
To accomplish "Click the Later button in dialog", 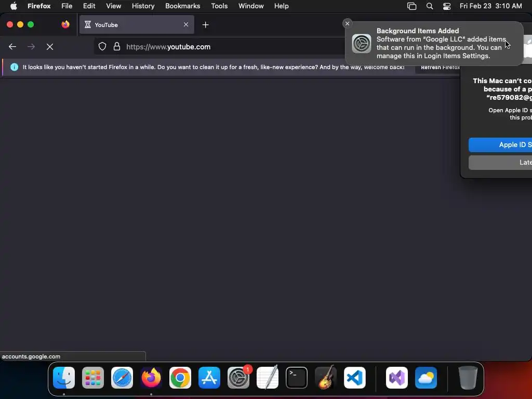I will 500,163.
